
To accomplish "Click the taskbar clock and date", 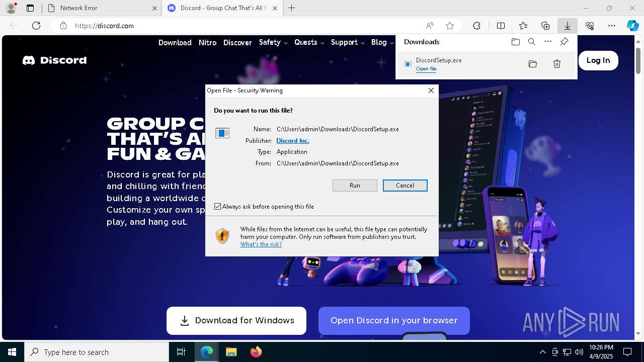I will [x=601, y=352].
